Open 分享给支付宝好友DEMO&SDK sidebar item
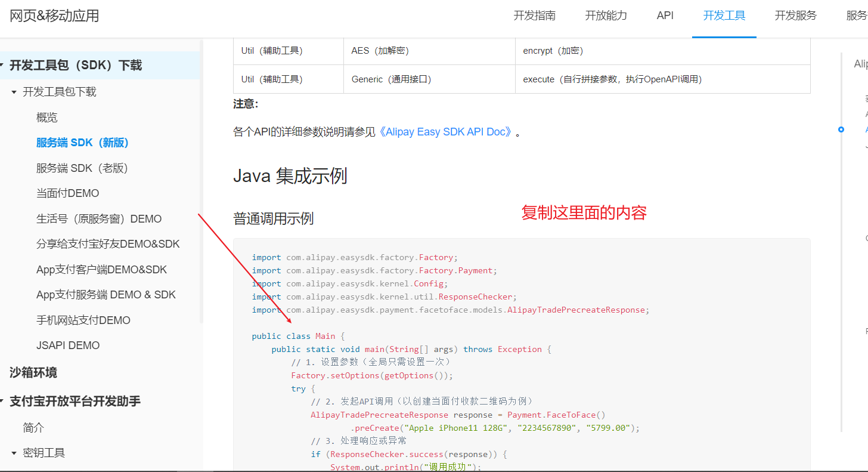 pos(108,244)
